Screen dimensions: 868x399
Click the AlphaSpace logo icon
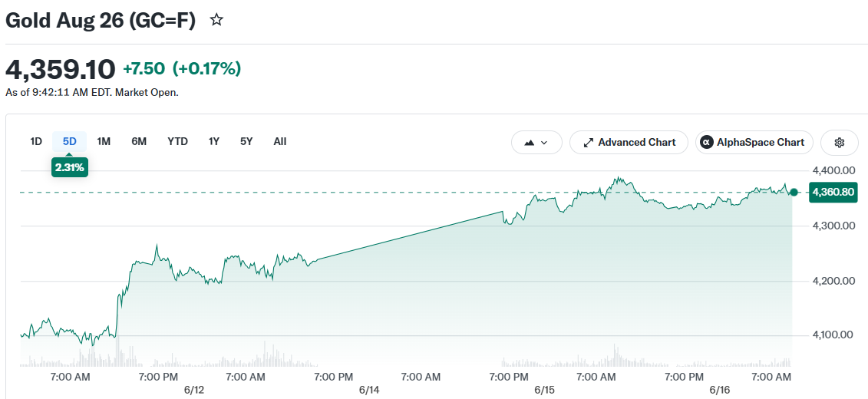point(706,142)
